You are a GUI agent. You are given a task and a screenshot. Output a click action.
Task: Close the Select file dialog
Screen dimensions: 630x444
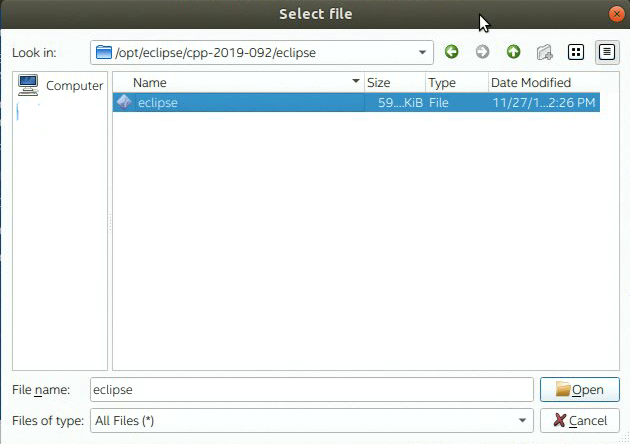coord(616,14)
